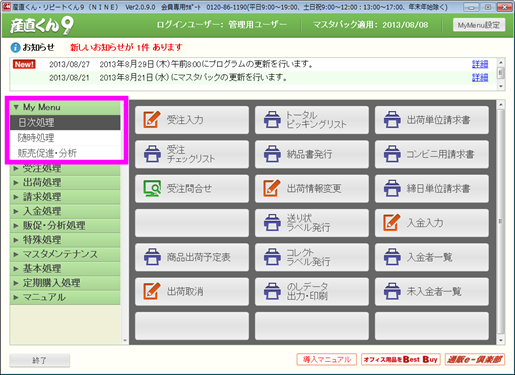The width and height of the screenshot is (515, 375).
Task: Click notice list scrollbar down arrow
Action: (x=501, y=86)
